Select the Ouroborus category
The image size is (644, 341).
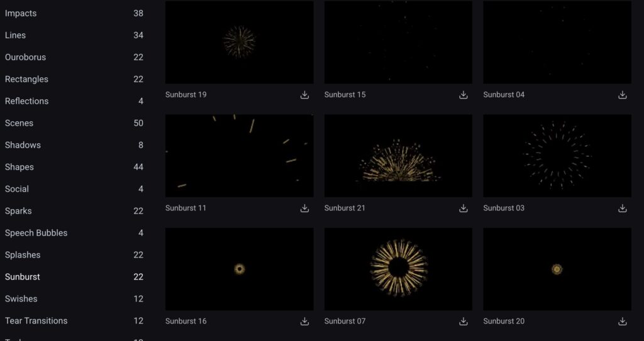point(74,57)
